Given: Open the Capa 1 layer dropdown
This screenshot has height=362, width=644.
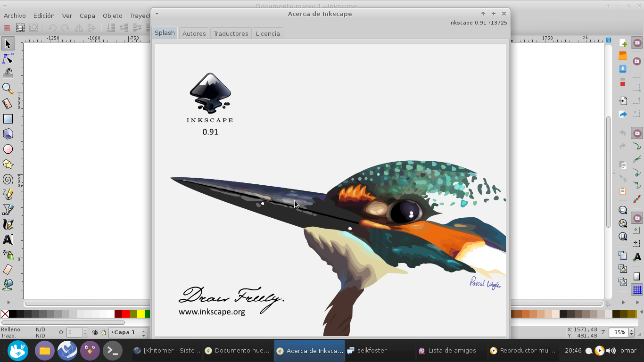Looking at the screenshot, I should tap(129, 332).
